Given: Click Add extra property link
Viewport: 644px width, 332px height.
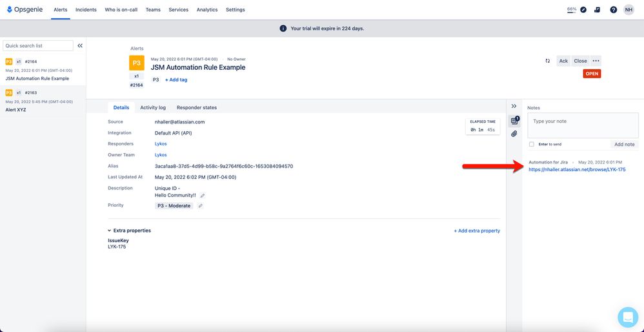Looking at the screenshot, I should [x=477, y=231].
